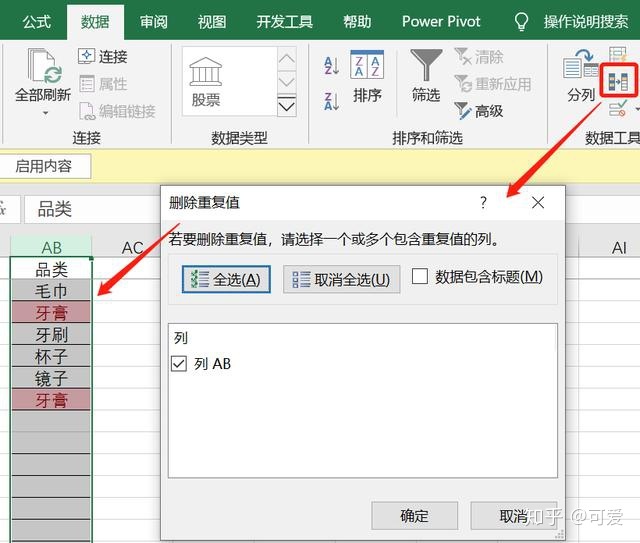Viewport: 640px width, 543px height.
Task: Click Reapply filter (重新应用)
Action: click(x=493, y=84)
